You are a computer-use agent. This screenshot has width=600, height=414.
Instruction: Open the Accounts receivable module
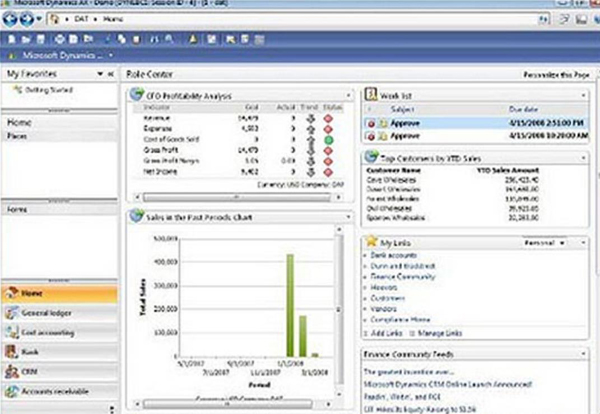[60, 391]
